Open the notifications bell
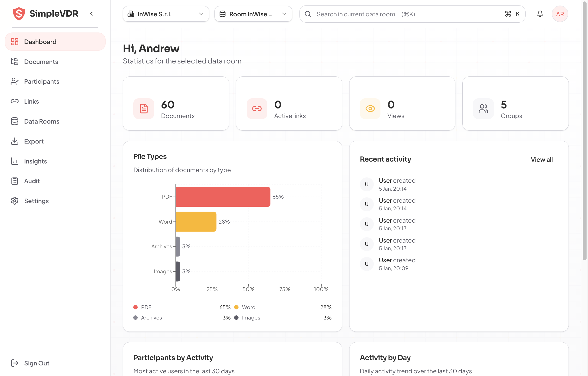Image resolution: width=588 pixels, height=376 pixels. (540, 14)
